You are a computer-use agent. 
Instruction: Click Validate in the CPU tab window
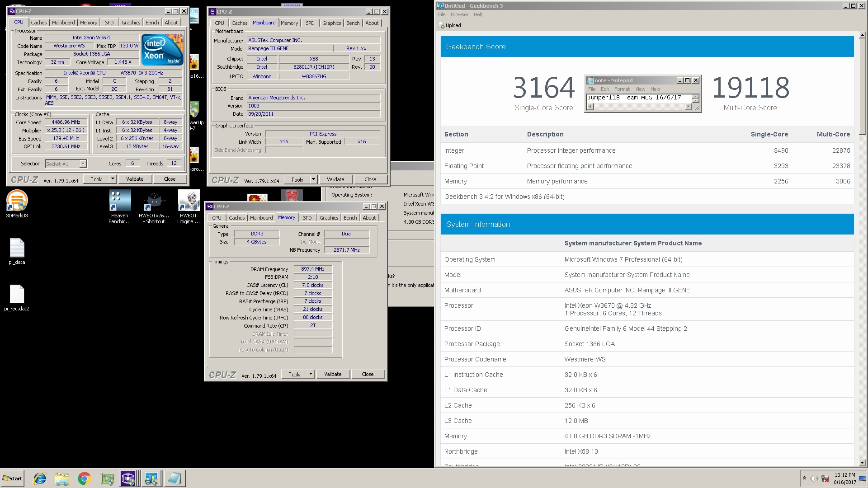click(135, 179)
